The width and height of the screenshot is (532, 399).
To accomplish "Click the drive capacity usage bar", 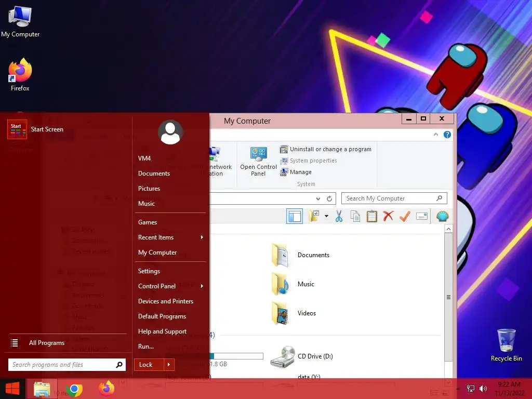I will [236, 356].
